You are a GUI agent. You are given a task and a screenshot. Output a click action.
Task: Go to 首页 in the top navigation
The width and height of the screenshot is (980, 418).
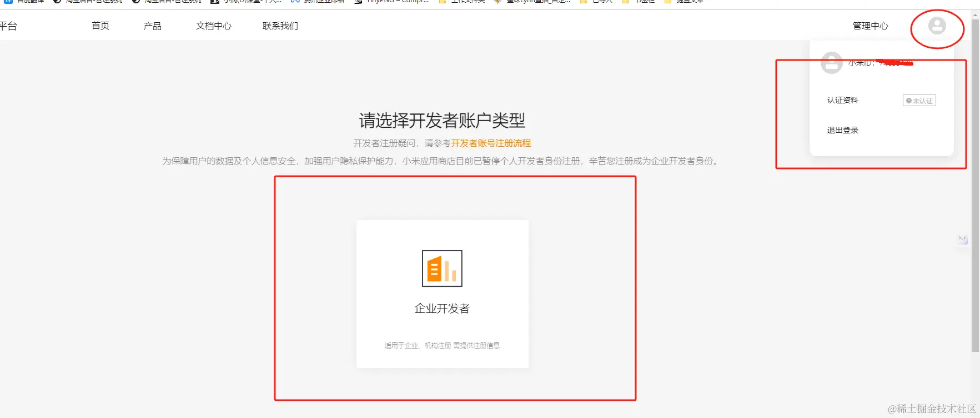pos(100,26)
